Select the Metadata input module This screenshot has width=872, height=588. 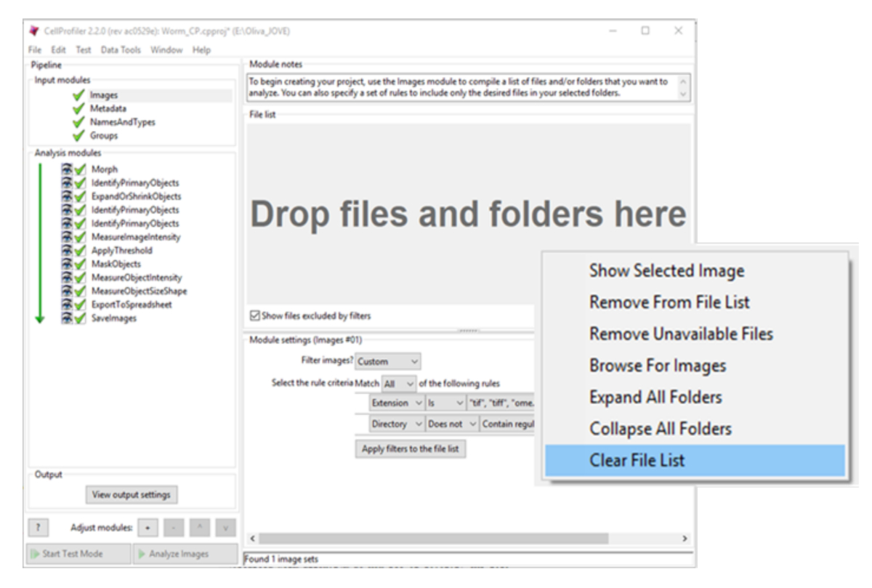click(108, 108)
